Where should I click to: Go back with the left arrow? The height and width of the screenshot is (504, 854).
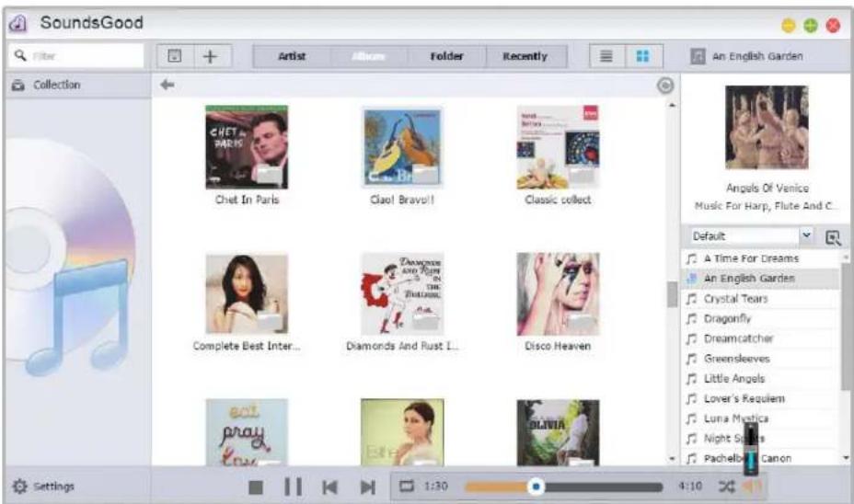(167, 85)
